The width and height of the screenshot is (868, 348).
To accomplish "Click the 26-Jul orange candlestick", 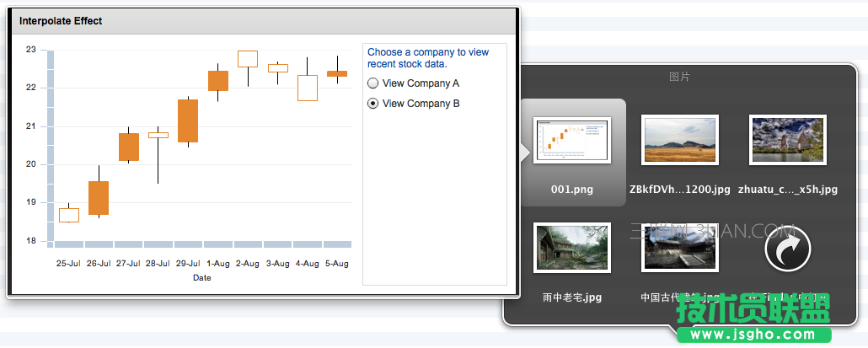I will tap(99, 198).
